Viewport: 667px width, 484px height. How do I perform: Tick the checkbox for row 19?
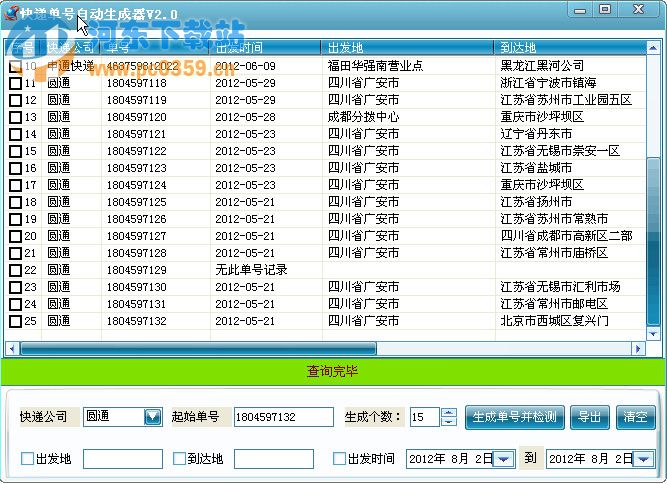tap(15, 219)
